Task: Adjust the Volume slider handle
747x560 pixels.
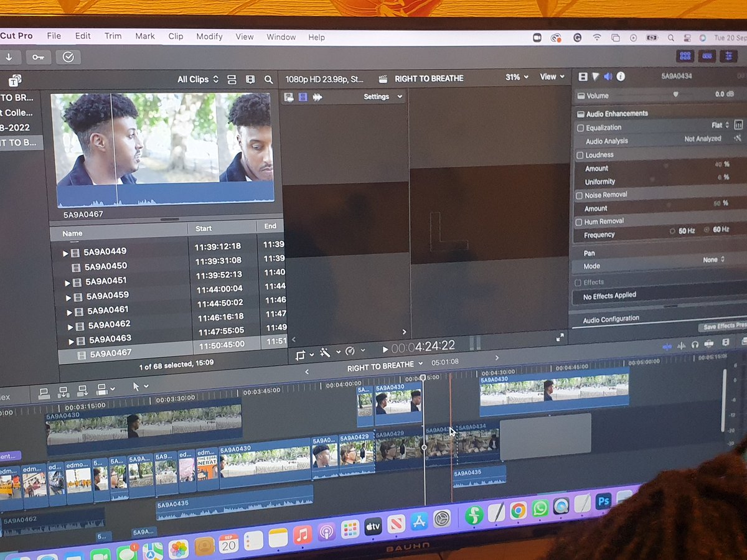Action: 675,95
